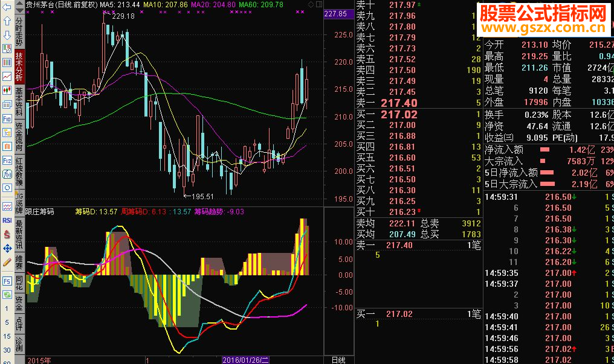Open the 诊测 tab
Image resolution: width=614 pixels, height=364 pixels.
coord(19,345)
